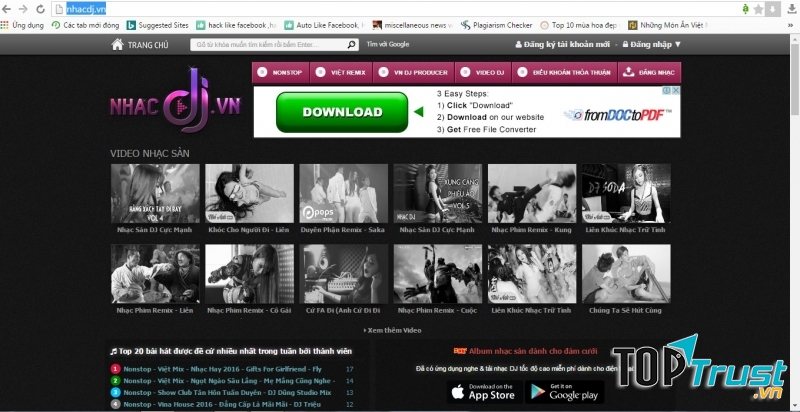Click the App Store download badge
800x412 pixels.
click(x=483, y=392)
